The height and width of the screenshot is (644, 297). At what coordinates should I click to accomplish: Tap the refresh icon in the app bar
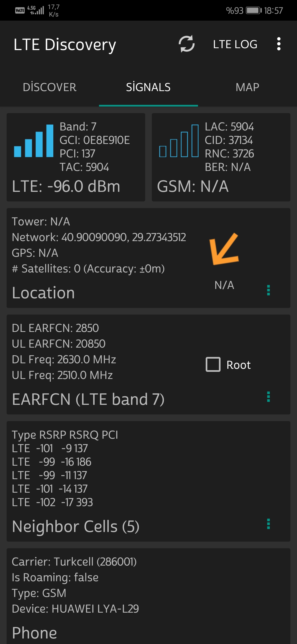[187, 44]
